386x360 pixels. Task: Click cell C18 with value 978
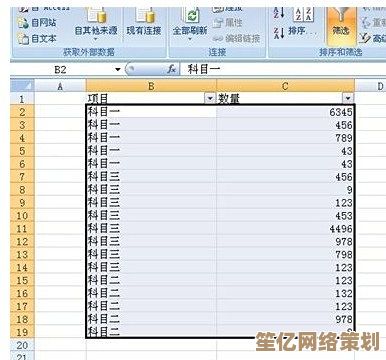pos(285,319)
